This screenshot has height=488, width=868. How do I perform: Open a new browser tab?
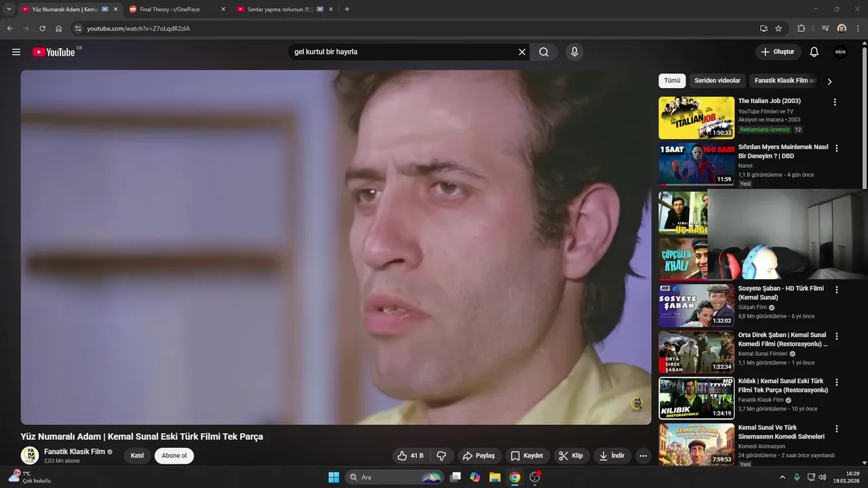tap(347, 9)
